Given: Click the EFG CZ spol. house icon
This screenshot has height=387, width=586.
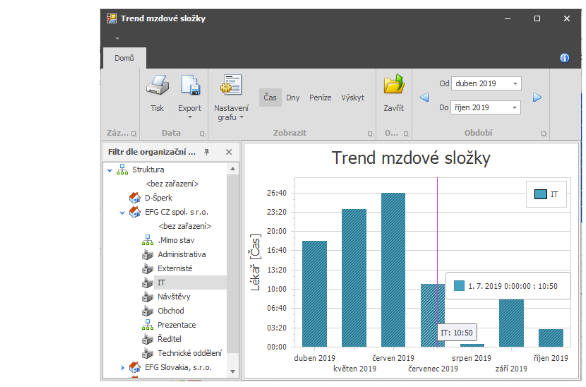Looking at the screenshot, I should coord(135,212).
